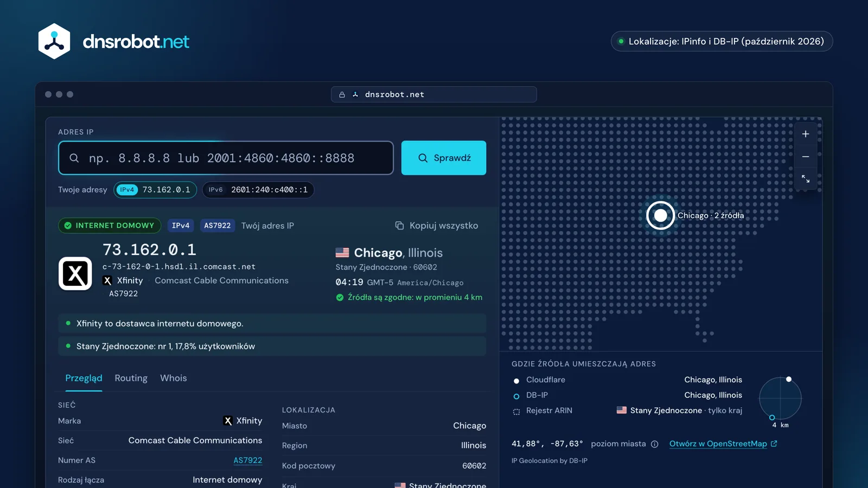Click the dnsrobot.net browser address bar
Image resolution: width=868 pixels, height=488 pixels.
click(434, 94)
